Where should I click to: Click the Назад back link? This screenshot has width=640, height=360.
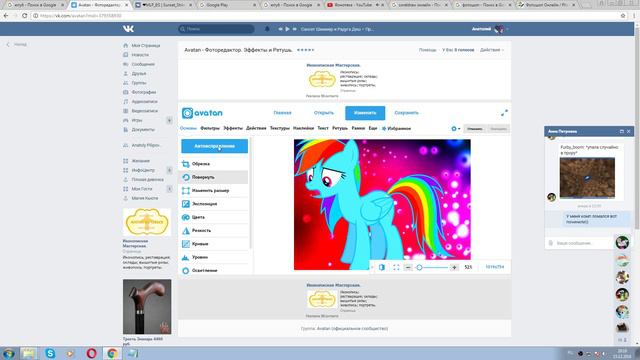coord(16,44)
